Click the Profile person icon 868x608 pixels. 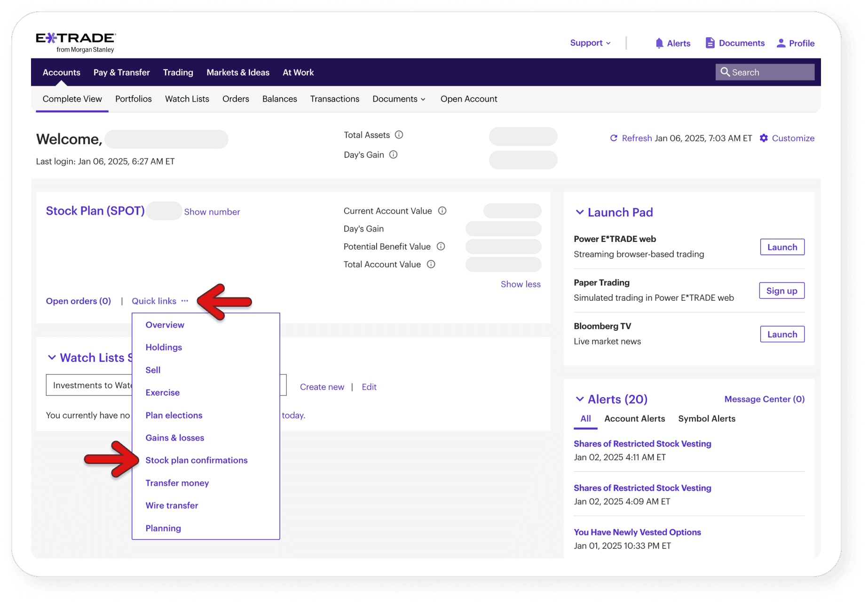coord(781,43)
